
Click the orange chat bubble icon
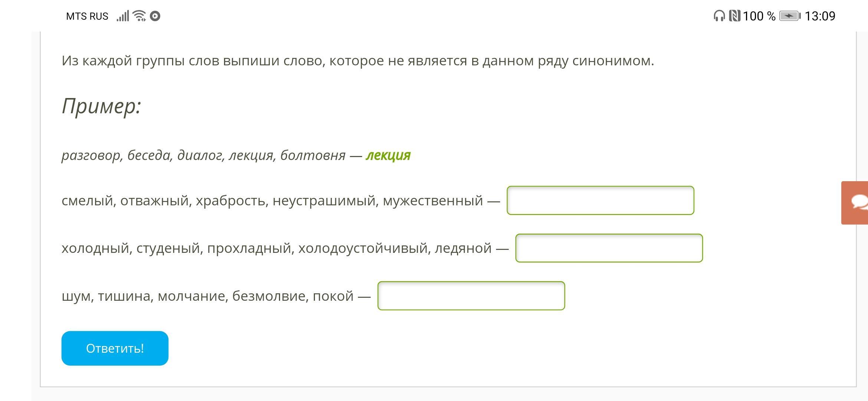click(858, 203)
